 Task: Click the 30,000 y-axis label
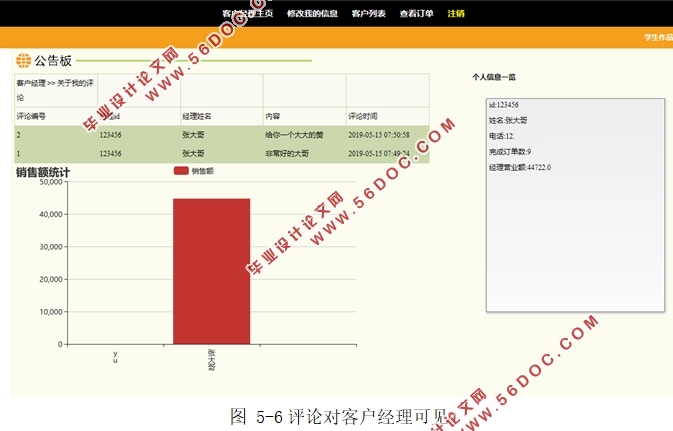click(51, 247)
